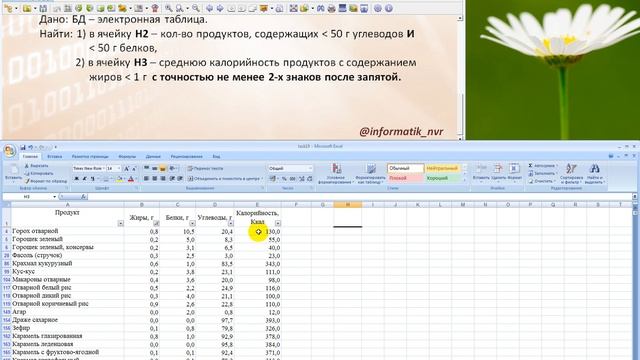This screenshot has width=640, height=360.
Task: Click the increase indent icon
Action: coord(180,179)
